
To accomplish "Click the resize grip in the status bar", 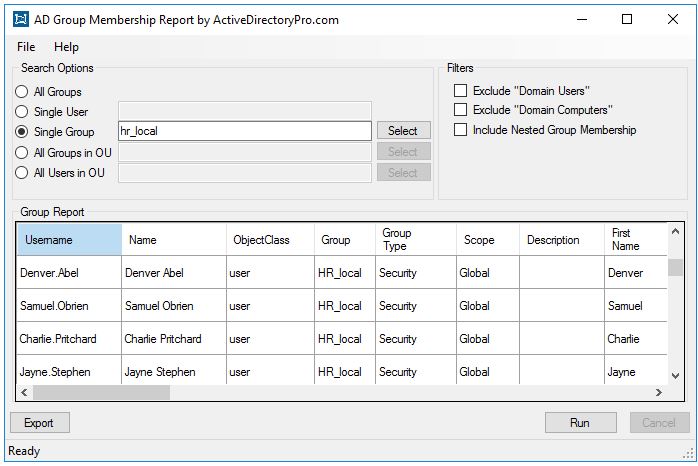I will [688, 454].
